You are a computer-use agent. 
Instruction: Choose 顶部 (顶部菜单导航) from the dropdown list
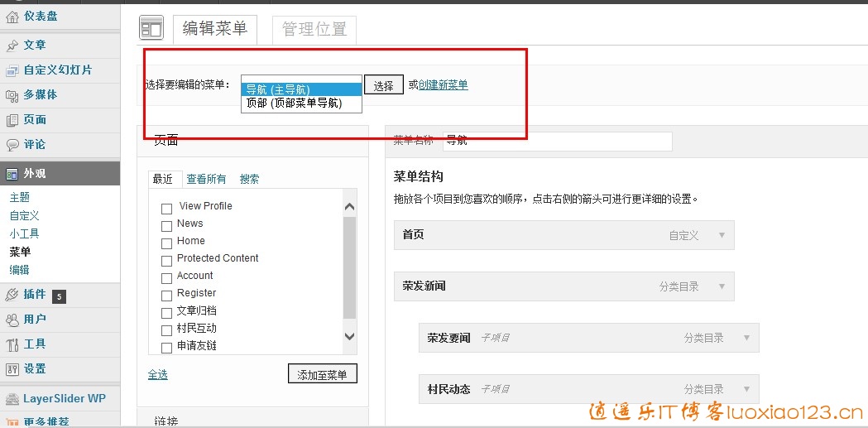click(295, 103)
